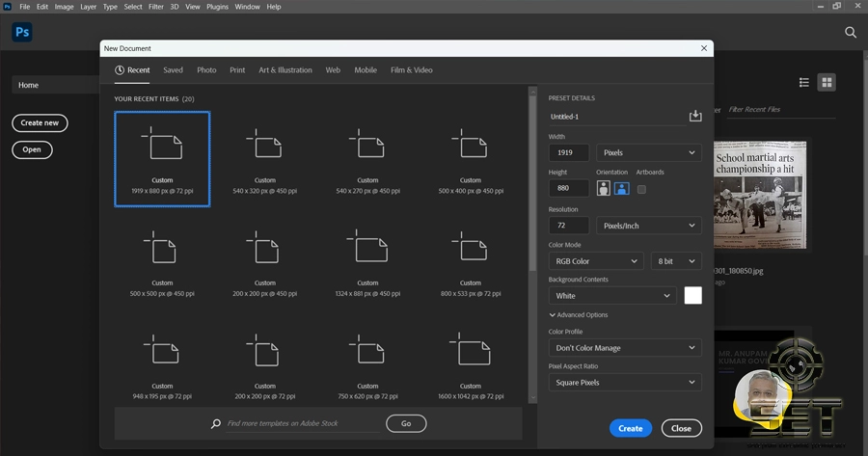868x456 pixels.
Task: Click the Create button
Action: [631, 428]
